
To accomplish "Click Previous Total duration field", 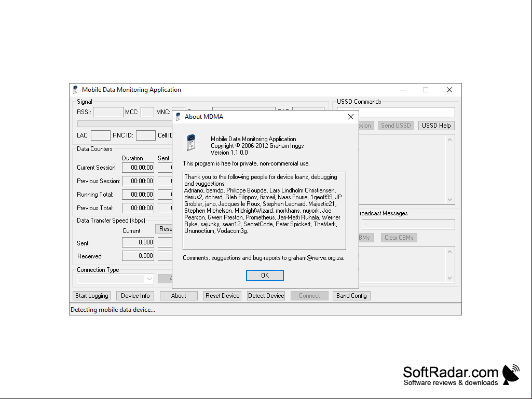I will click(138, 208).
